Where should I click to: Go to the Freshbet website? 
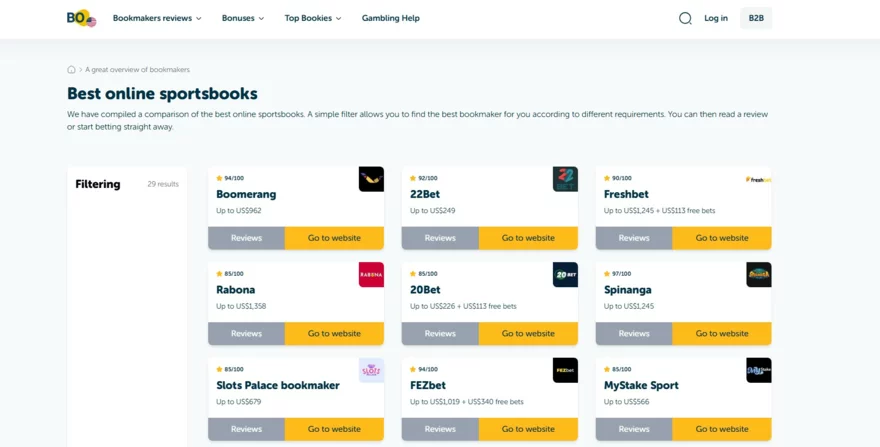tap(721, 238)
